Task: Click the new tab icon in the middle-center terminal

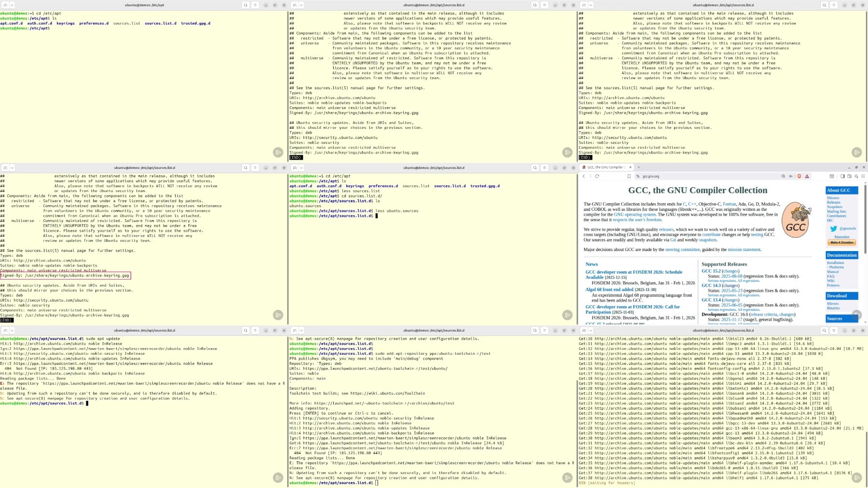Action: click(x=295, y=167)
